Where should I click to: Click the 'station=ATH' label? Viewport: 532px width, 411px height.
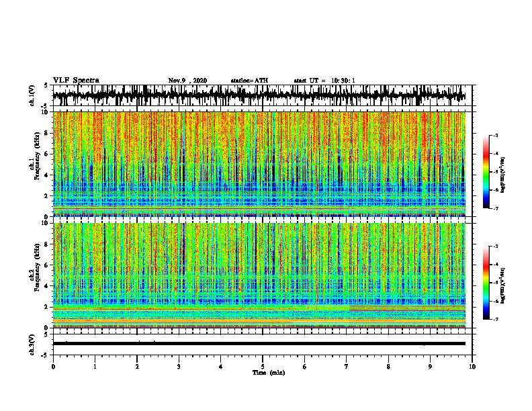click(x=249, y=81)
